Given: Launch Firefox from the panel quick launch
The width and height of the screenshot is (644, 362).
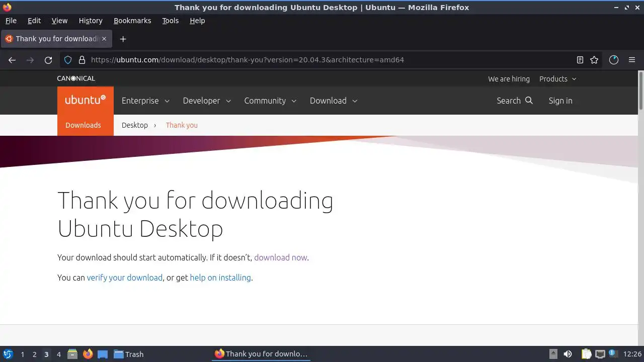Looking at the screenshot, I should tap(88, 354).
